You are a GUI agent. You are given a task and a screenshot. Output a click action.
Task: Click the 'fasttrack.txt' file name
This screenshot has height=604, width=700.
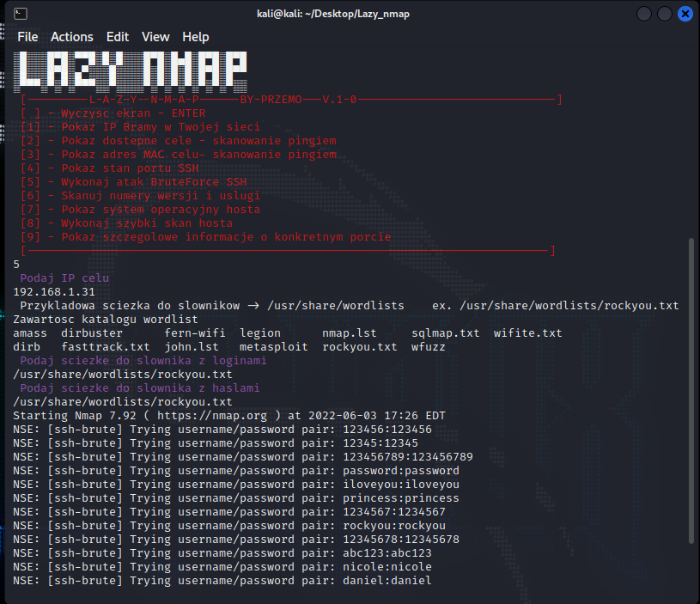[x=106, y=347]
